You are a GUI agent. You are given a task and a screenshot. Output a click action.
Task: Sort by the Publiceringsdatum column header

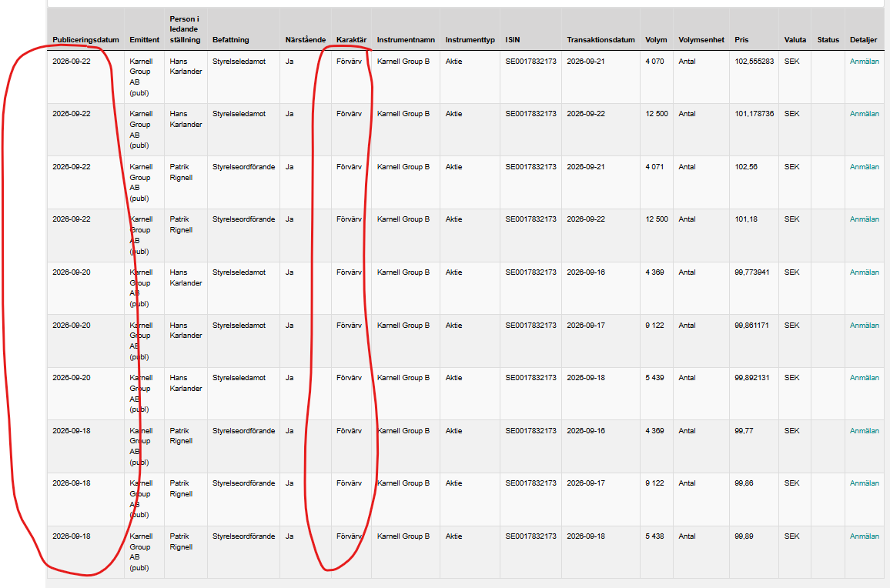click(85, 40)
